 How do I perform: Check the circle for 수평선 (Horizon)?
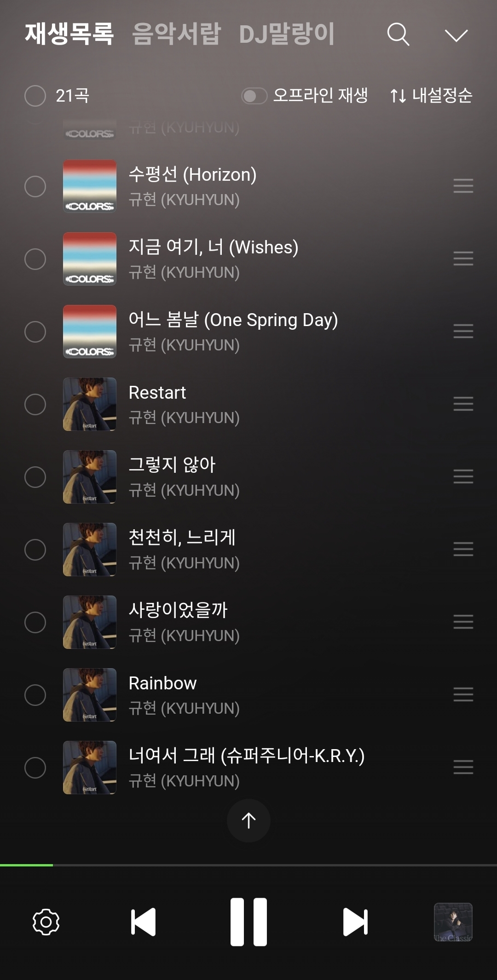(x=35, y=186)
